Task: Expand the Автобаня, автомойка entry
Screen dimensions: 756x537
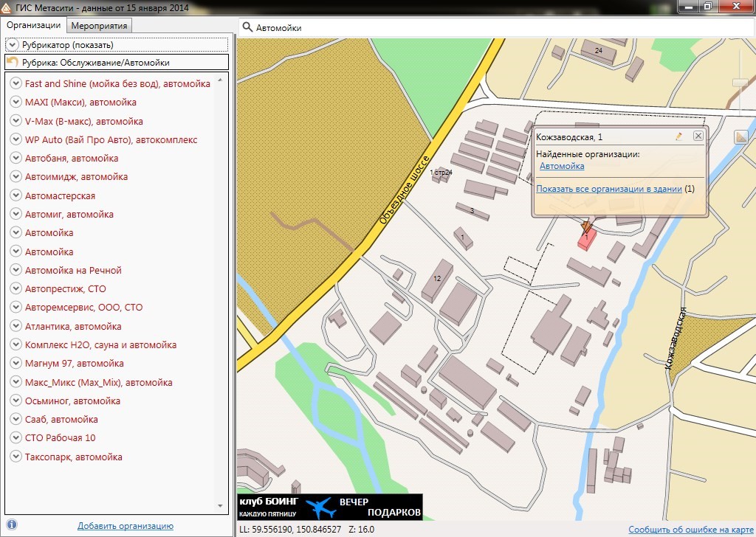Action: tap(16, 158)
